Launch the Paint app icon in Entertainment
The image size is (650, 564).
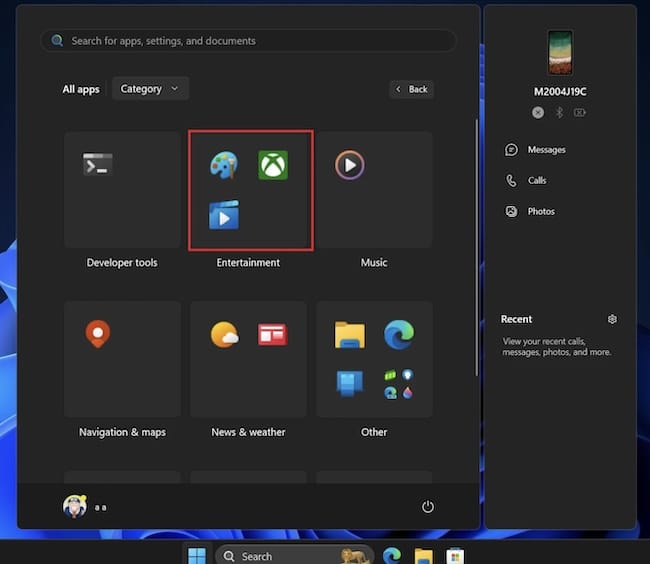(x=224, y=165)
